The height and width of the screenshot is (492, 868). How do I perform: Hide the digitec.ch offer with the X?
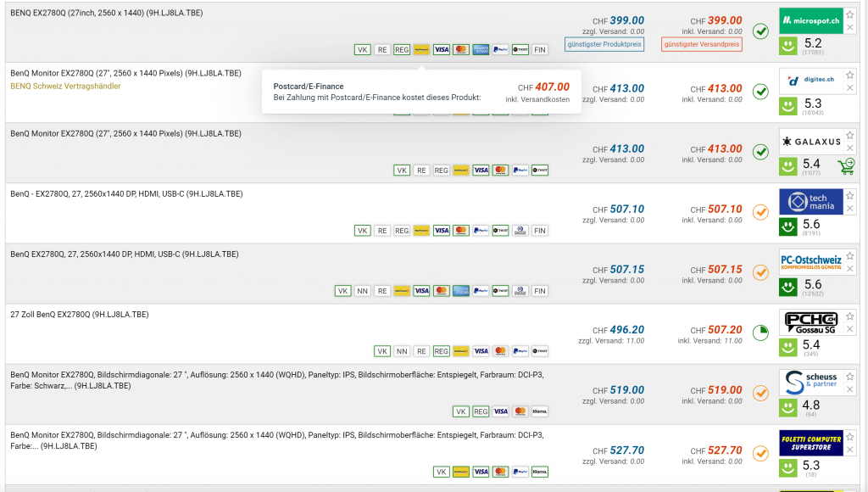[850, 88]
